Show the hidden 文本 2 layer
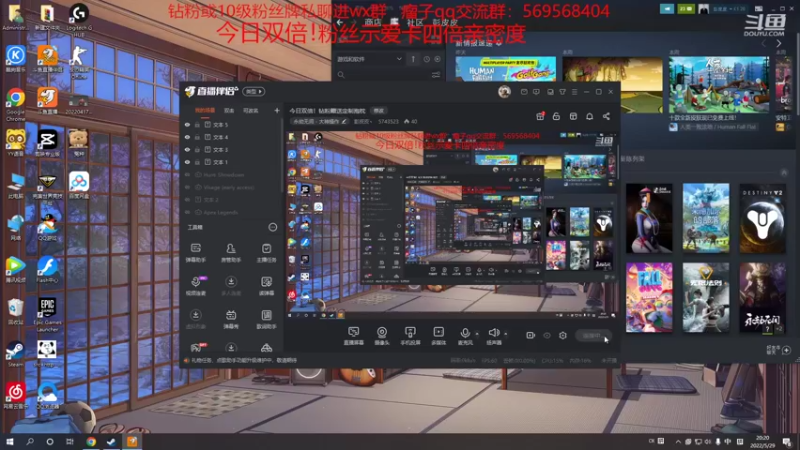The height and width of the screenshot is (450, 800). 187,199
